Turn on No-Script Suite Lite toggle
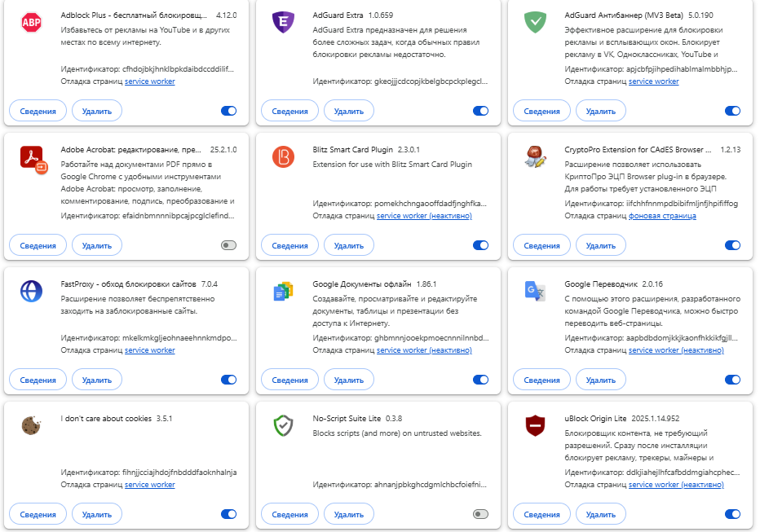The height and width of the screenshot is (532, 760). pyautogui.click(x=480, y=514)
